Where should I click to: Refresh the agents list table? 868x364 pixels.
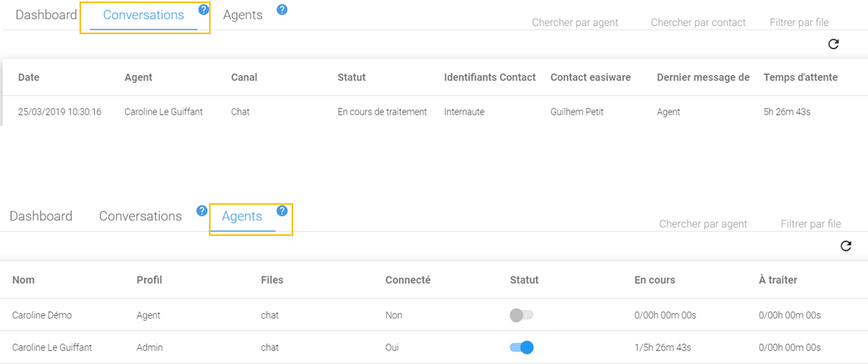[x=845, y=246]
